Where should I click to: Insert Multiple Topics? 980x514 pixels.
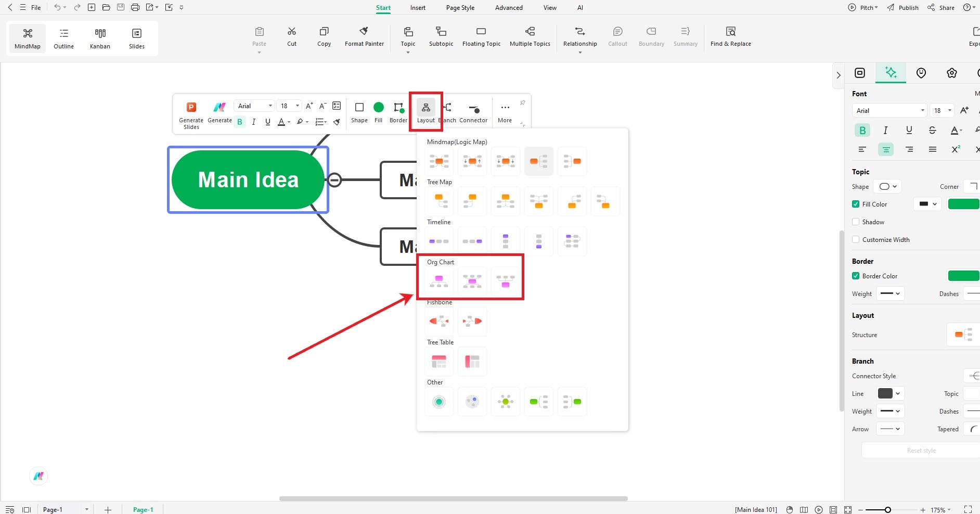coord(530,37)
